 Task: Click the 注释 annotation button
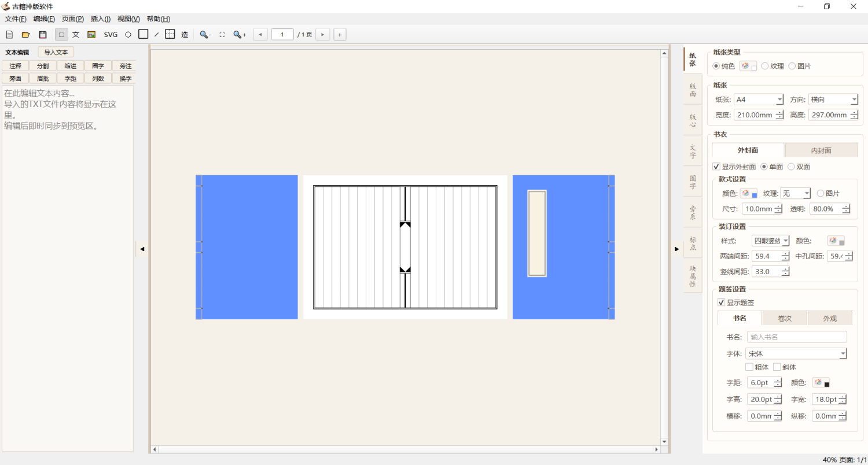point(16,66)
